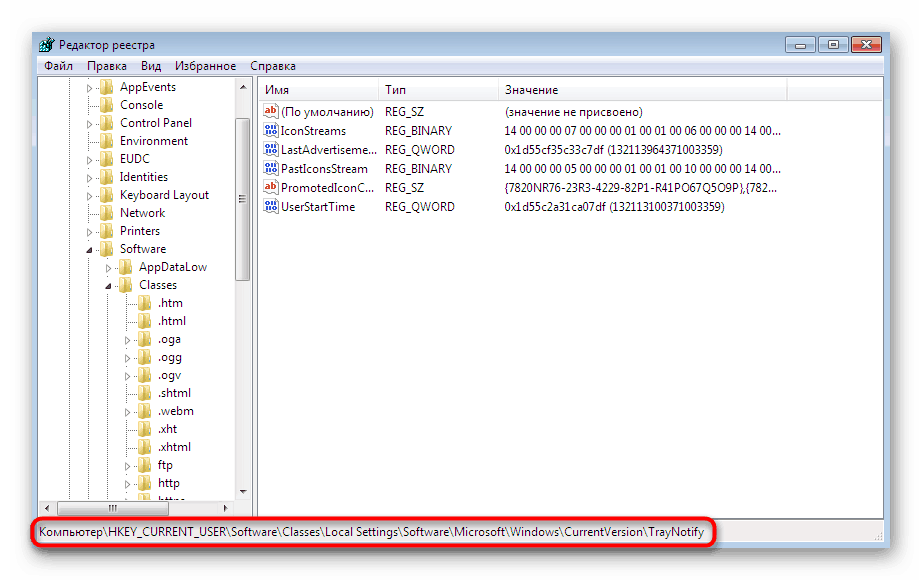Open the Файл menu

click(x=58, y=66)
